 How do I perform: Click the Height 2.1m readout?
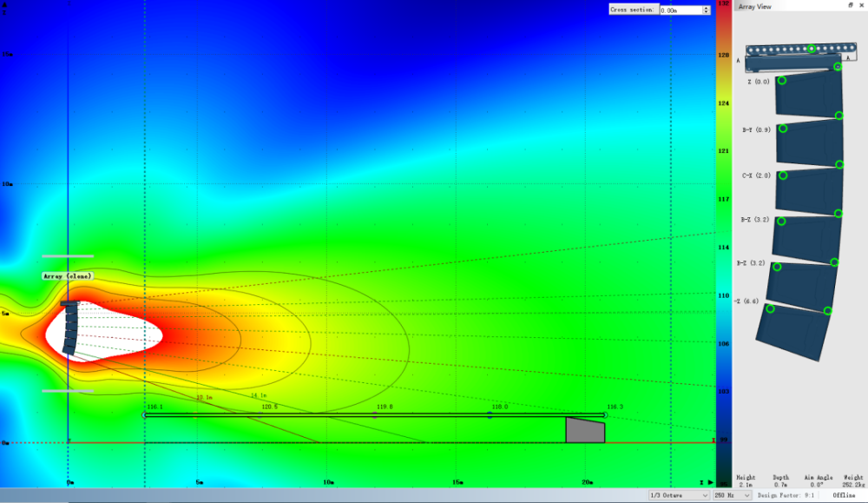[746, 480]
